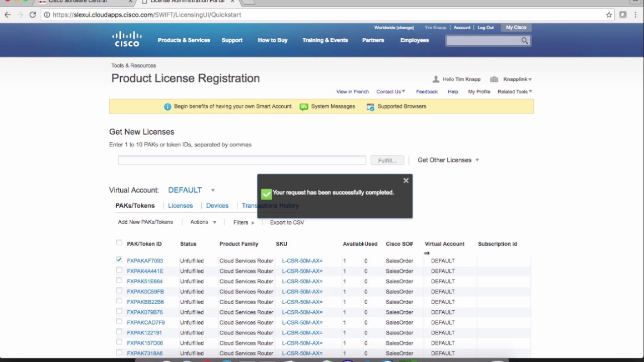This screenshot has width=644, height=362.
Task: Click Add New PAKs/Tokens
Action: (145, 222)
